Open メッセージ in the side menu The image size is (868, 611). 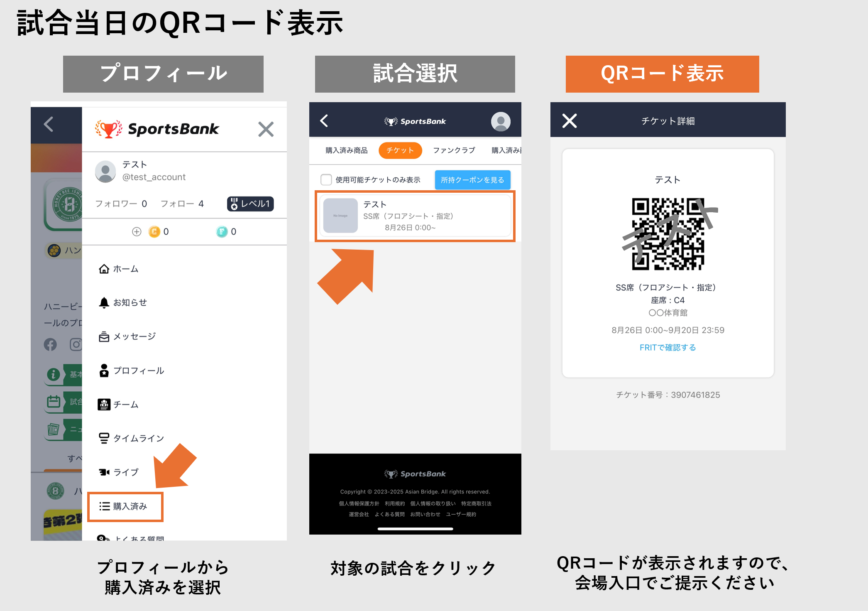[x=127, y=336]
